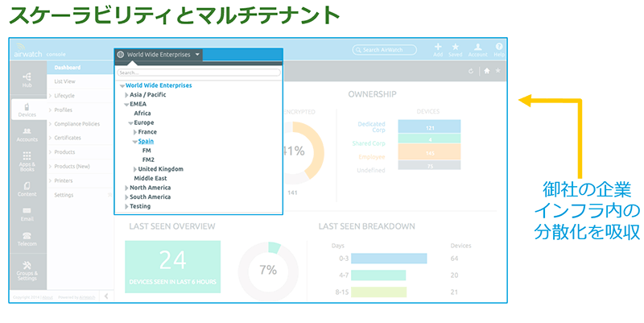The width and height of the screenshot is (644, 323).
Task: Open Apps & Books in sidebar
Action: tap(27, 160)
